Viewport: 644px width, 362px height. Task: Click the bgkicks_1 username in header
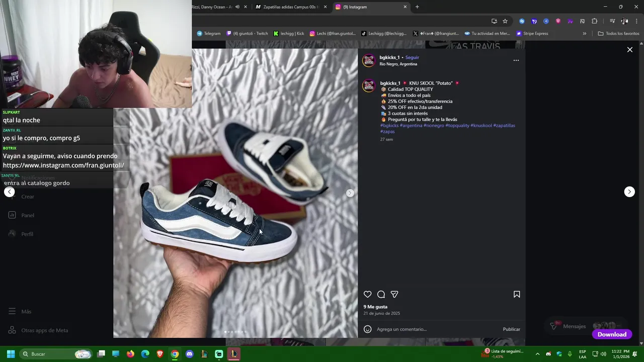tap(389, 57)
